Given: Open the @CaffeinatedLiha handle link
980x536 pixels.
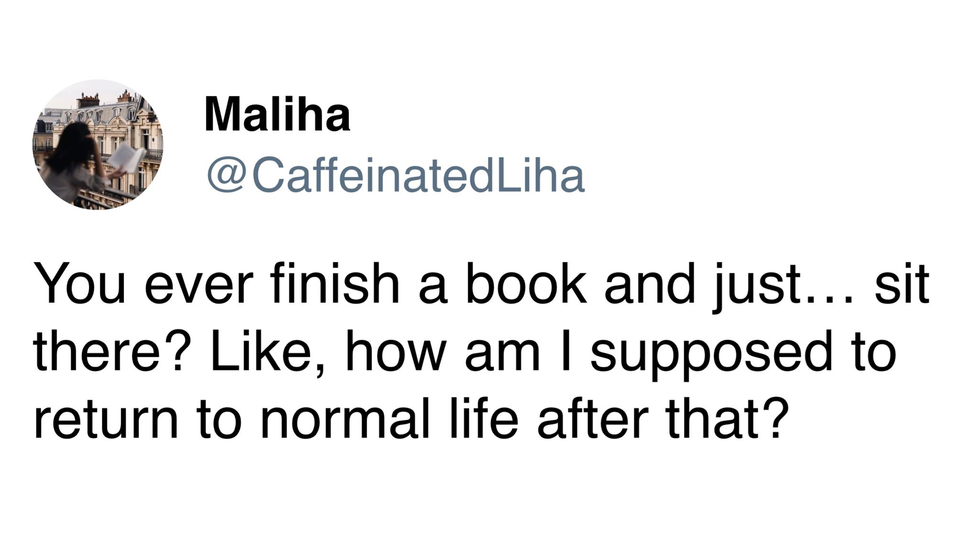Looking at the screenshot, I should [396, 176].
